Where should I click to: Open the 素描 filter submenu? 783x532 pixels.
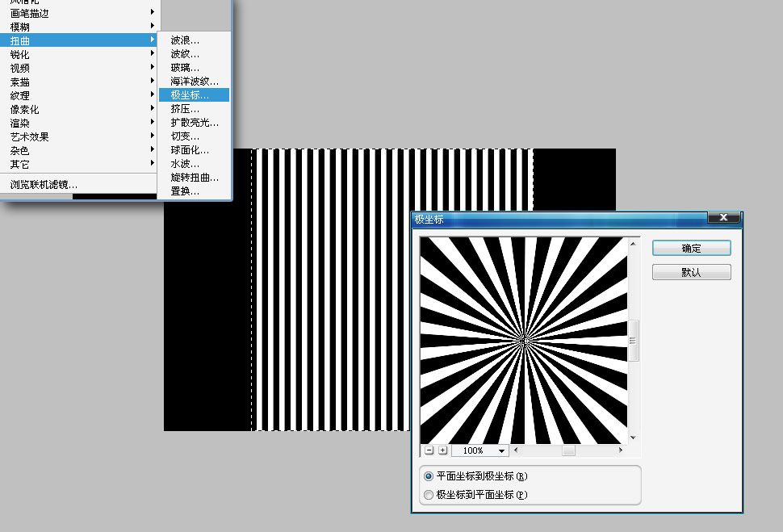(79, 82)
